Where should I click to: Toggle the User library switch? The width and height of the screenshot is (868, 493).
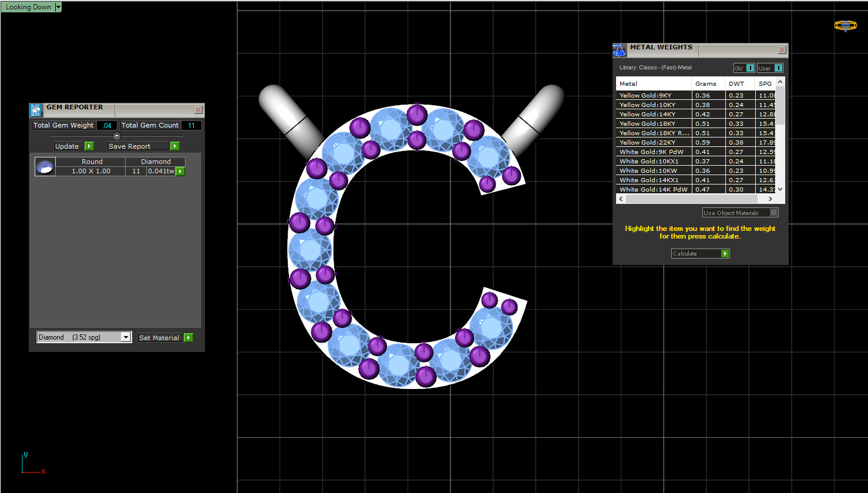point(770,68)
